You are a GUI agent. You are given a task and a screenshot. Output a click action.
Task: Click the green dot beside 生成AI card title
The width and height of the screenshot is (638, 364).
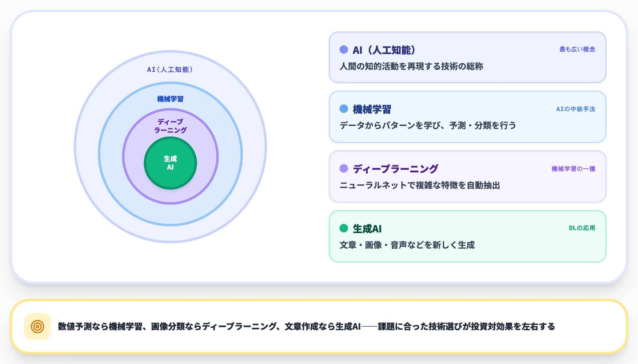click(x=344, y=228)
